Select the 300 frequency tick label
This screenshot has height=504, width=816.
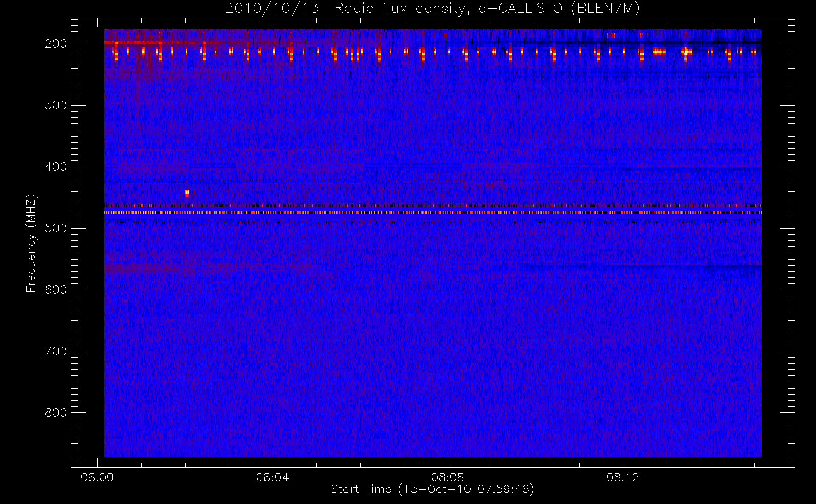point(56,105)
